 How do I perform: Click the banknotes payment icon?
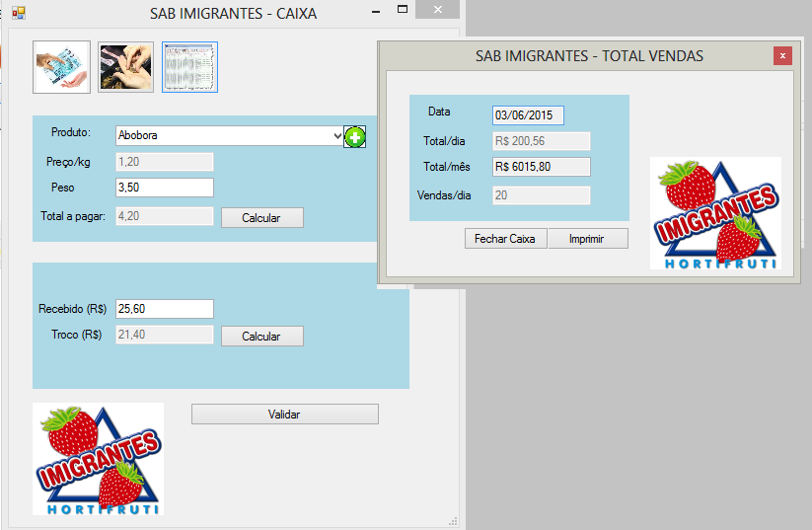(x=61, y=67)
